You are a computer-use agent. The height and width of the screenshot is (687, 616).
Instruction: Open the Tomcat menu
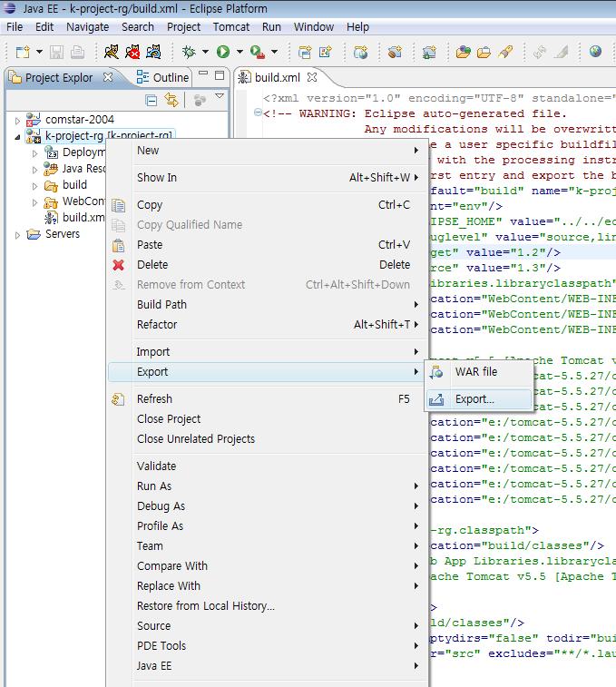pos(231,26)
